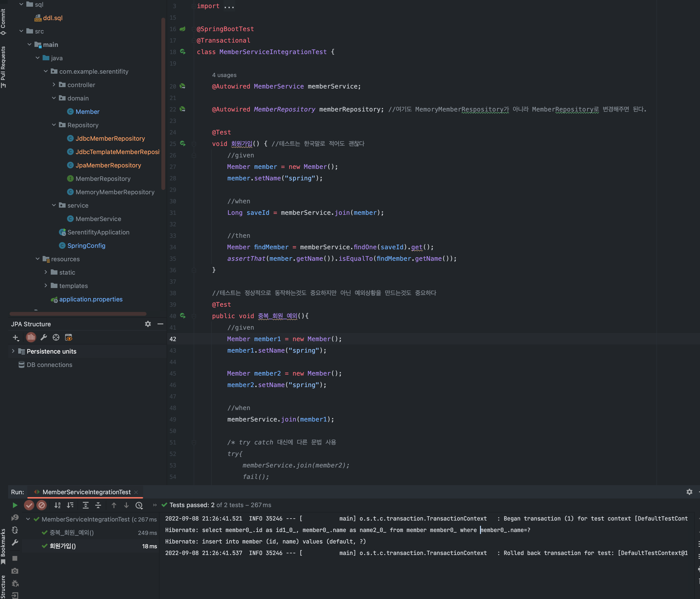This screenshot has height=599, width=700.
Task: Click the rerun failed tests icon
Action: pyautogui.click(x=15, y=518)
